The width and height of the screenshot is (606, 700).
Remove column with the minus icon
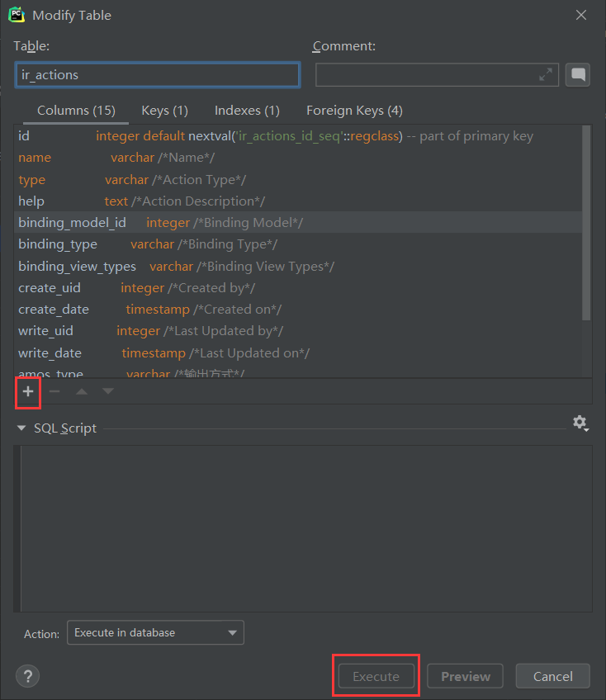(54, 391)
